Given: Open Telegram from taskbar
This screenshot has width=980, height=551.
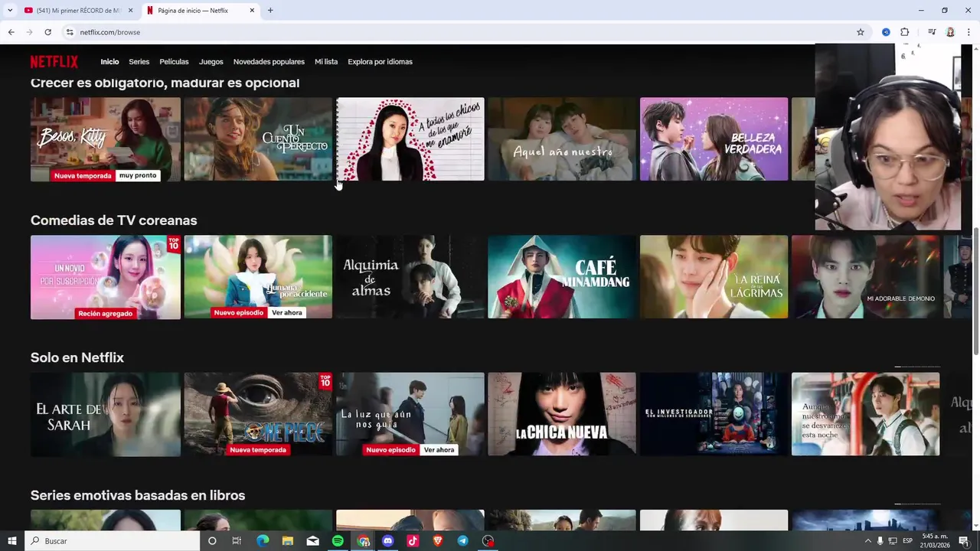Looking at the screenshot, I should 462,541.
